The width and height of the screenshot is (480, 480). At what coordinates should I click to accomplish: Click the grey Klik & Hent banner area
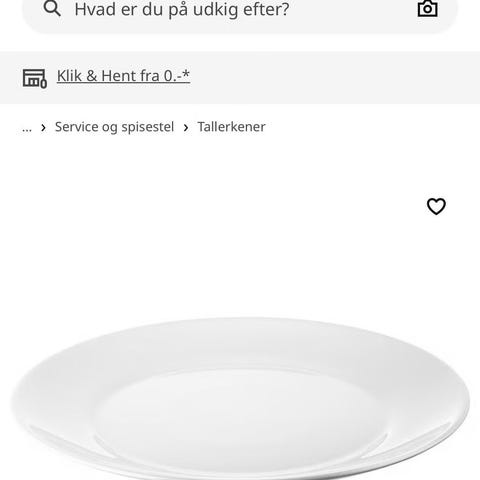(240, 78)
